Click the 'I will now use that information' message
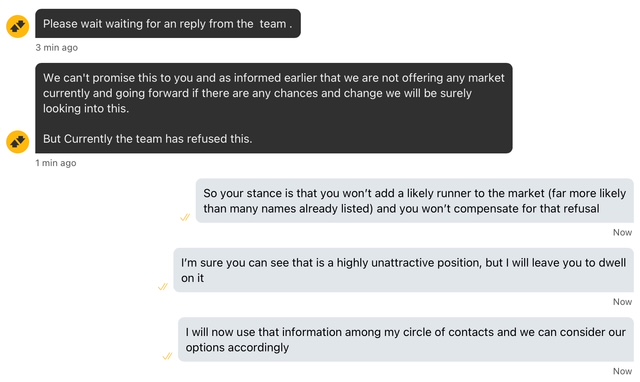Viewport: 640px width, 382px height. click(406, 340)
